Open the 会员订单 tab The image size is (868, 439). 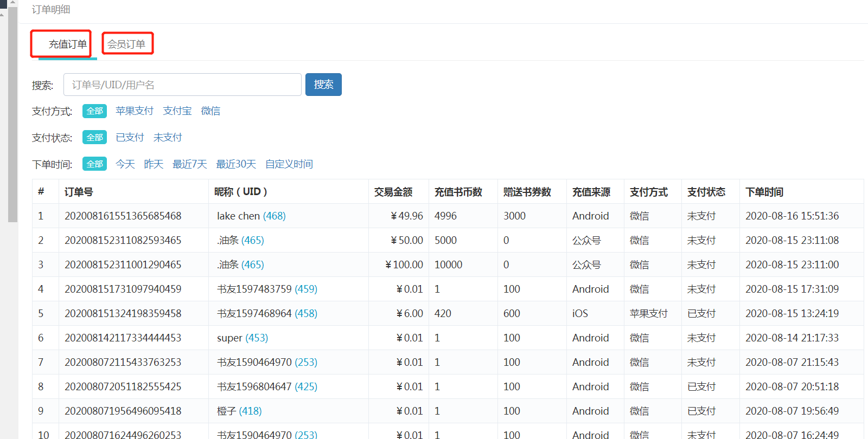coord(126,44)
